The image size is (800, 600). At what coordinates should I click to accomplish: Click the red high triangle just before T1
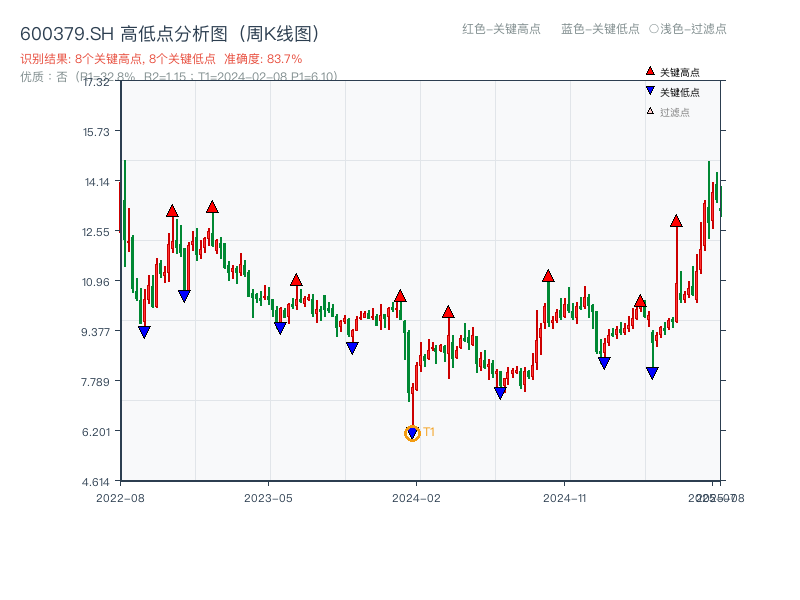pos(400,296)
